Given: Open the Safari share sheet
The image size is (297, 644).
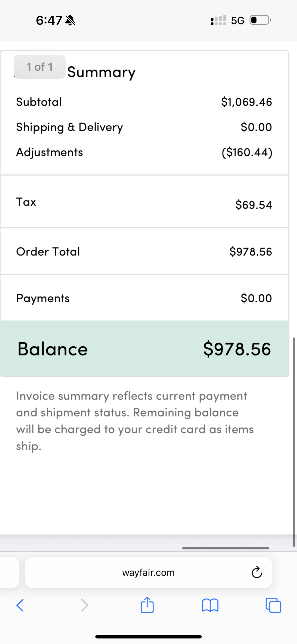Looking at the screenshot, I should coord(147,605).
